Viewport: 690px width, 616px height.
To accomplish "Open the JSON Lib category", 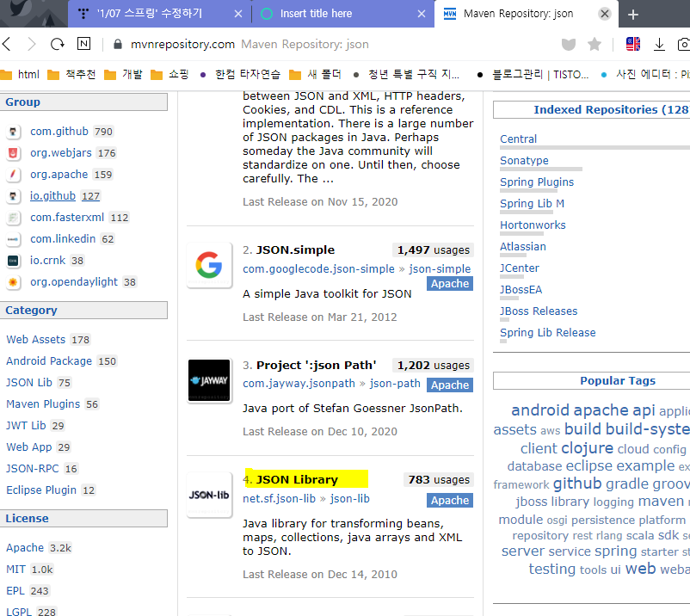I will tap(29, 383).
